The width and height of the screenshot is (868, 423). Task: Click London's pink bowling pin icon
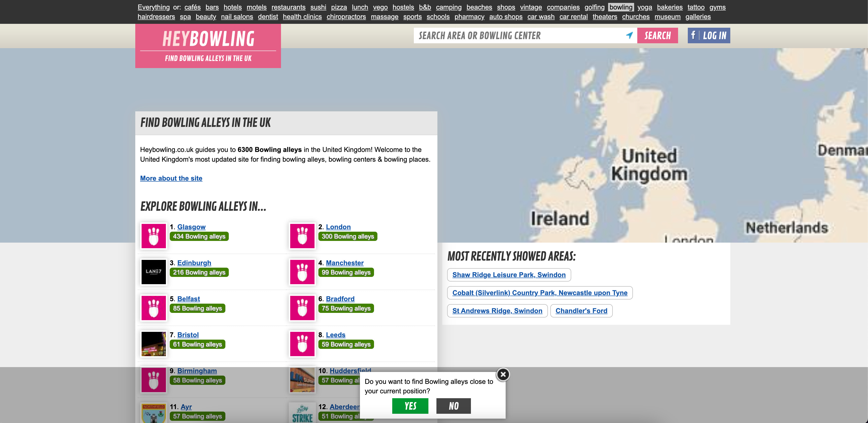[x=302, y=236]
